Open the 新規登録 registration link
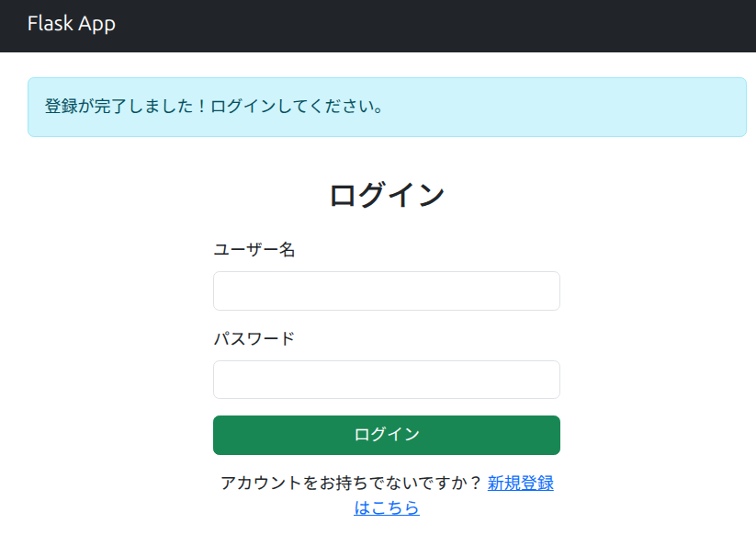The width and height of the screenshot is (756, 535). [520, 484]
